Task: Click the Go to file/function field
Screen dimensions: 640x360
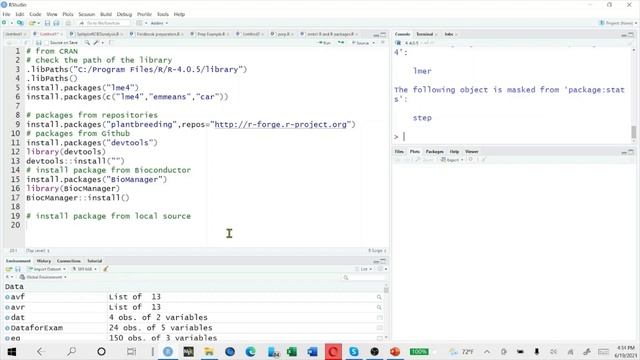Action: tap(104, 23)
